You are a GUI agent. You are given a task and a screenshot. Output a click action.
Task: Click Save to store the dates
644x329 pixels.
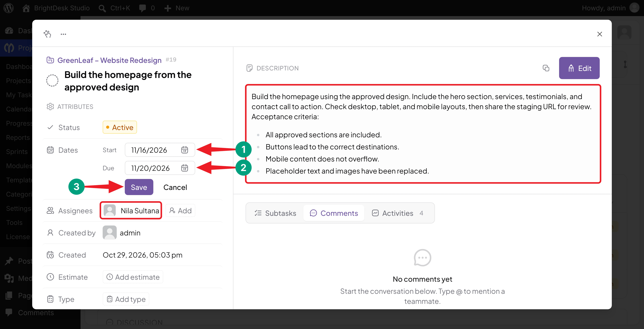point(139,187)
